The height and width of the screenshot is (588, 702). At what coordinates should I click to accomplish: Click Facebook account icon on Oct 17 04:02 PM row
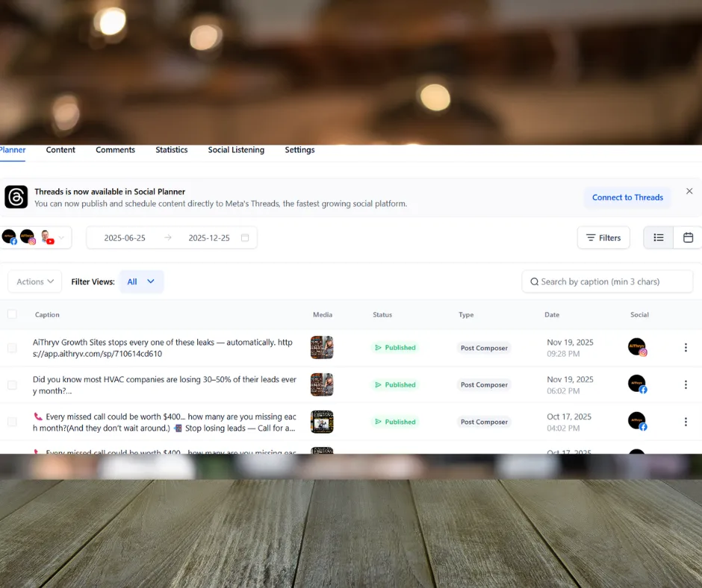[x=637, y=422]
